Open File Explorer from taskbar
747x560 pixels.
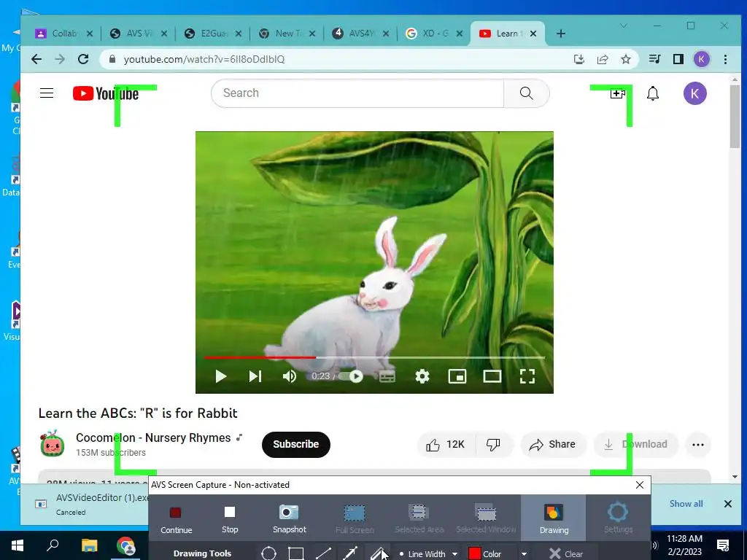point(89,545)
